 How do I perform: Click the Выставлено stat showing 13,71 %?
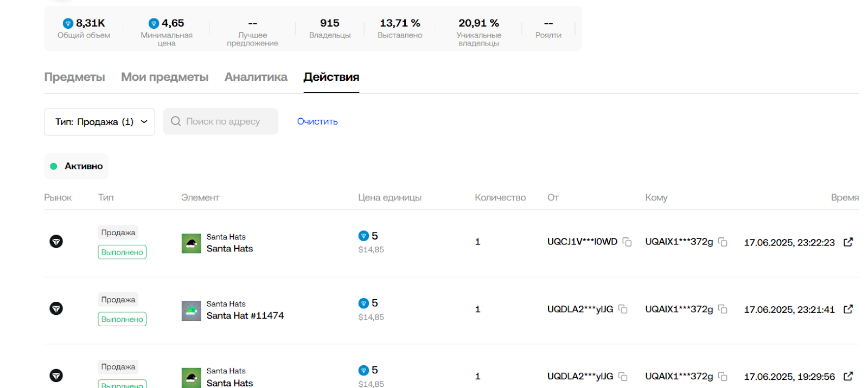pyautogui.click(x=400, y=29)
